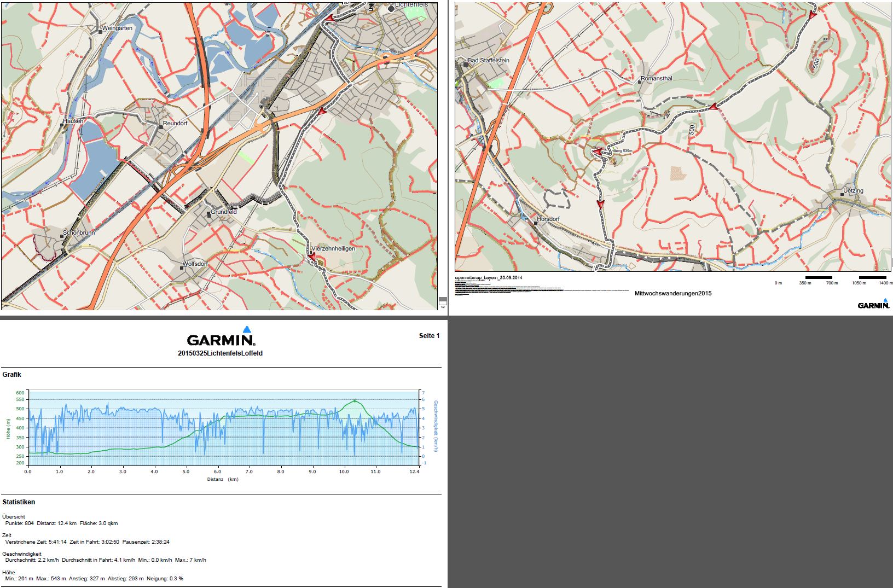Click the track arrow near Lichtenfels
893x588 pixels.
click(x=329, y=19)
